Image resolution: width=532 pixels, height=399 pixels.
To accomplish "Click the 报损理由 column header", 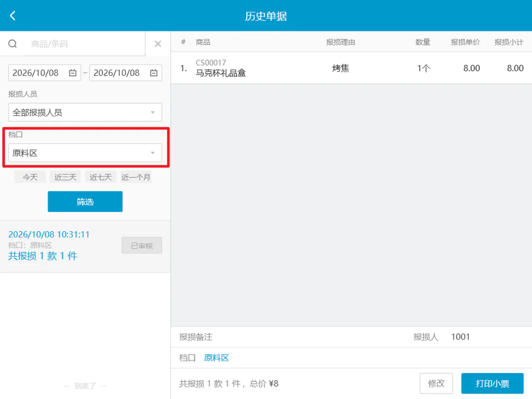I will coord(340,42).
